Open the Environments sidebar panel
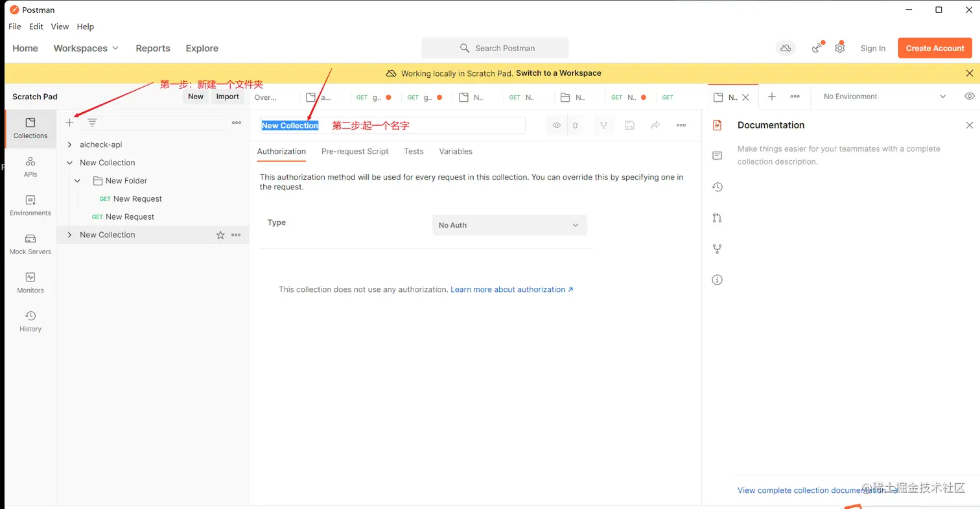 coord(30,206)
